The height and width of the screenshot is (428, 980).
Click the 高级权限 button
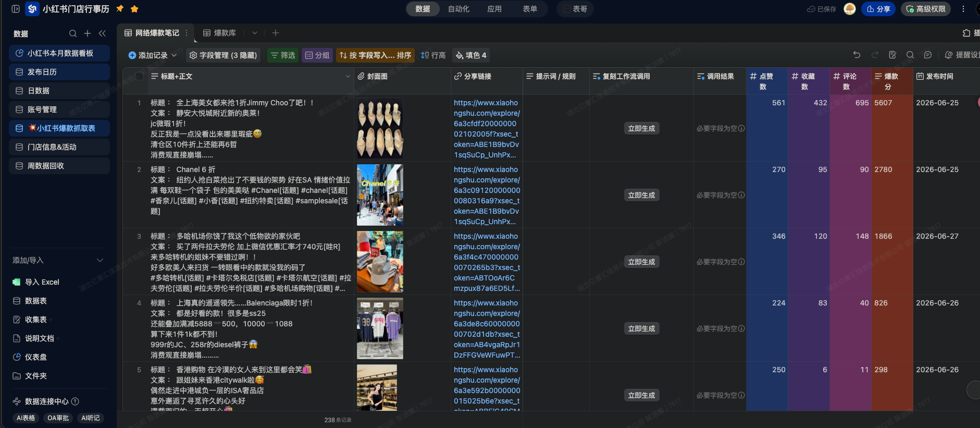(926, 9)
